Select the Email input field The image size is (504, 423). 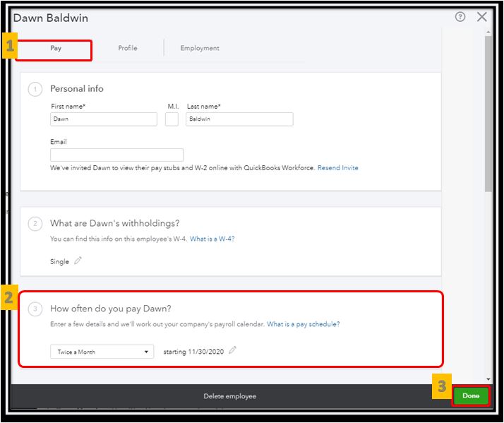coord(116,155)
